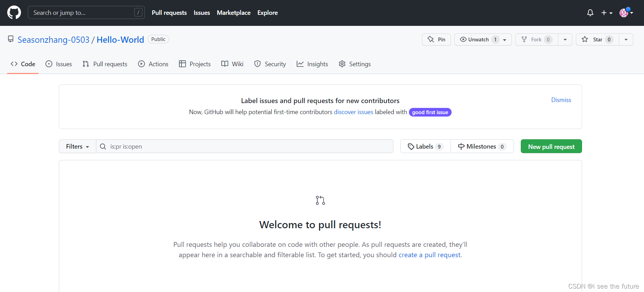Click the repository book icon

click(11, 39)
